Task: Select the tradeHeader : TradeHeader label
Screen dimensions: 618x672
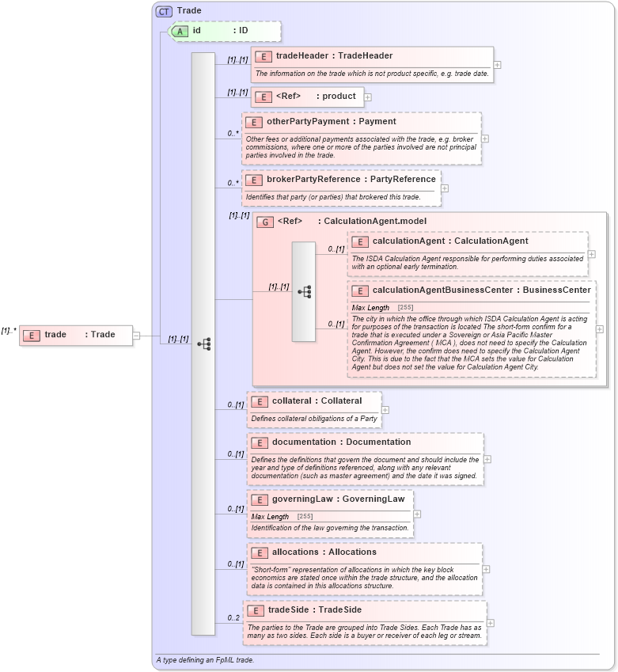Action: pyautogui.click(x=334, y=55)
